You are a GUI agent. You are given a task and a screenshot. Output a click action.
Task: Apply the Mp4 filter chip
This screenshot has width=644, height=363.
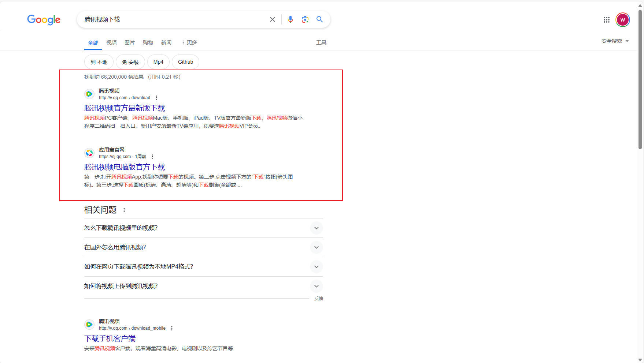tap(158, 62)
